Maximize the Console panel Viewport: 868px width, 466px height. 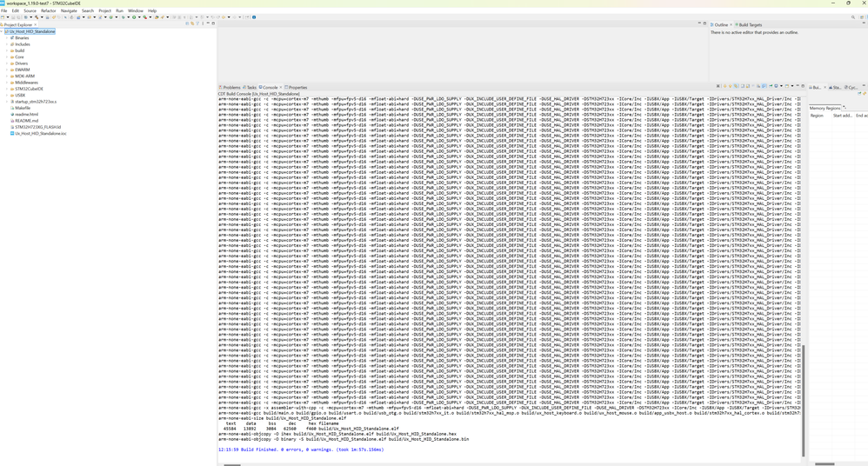pyautogui.click(x=803, y=86)
